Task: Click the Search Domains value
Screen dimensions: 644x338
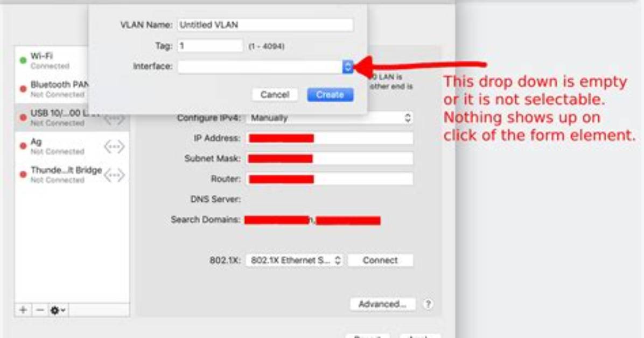Action: point(312,221)
